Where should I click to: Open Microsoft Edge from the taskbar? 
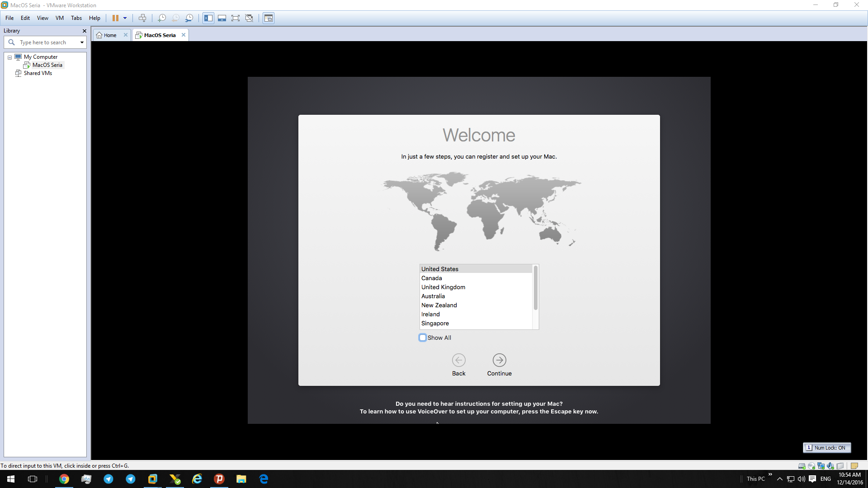coord(264,479)
